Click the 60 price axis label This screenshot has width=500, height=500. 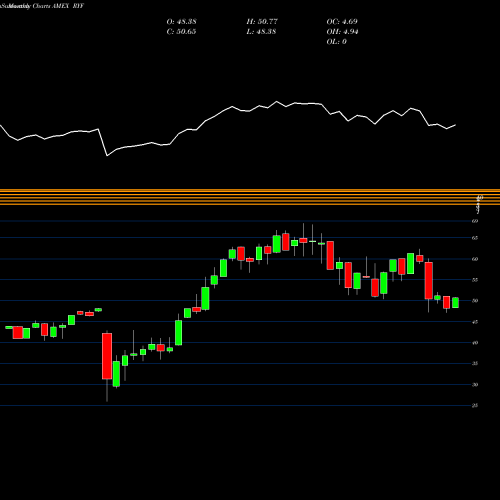[x=475, y=259]
